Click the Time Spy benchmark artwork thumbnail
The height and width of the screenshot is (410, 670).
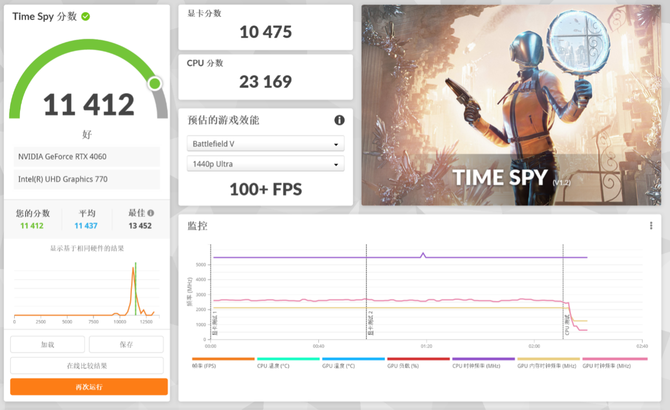pyautogui.click(x=511, y=105)
